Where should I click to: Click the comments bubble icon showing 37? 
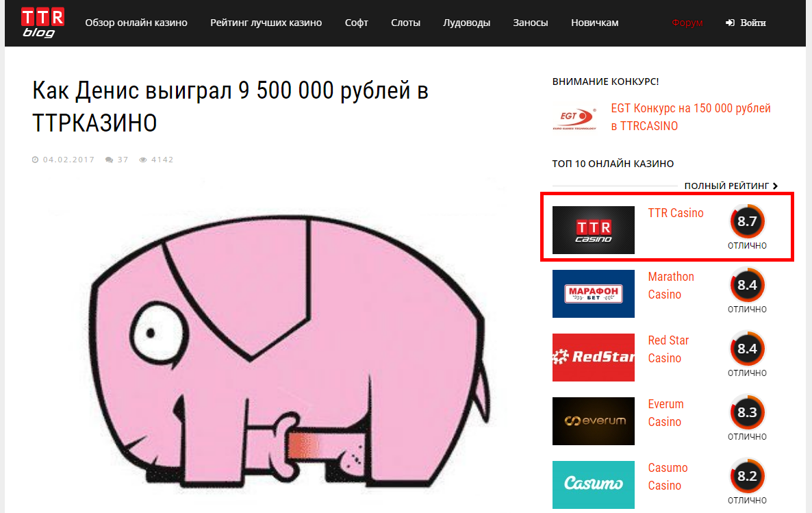pos(110,160)
